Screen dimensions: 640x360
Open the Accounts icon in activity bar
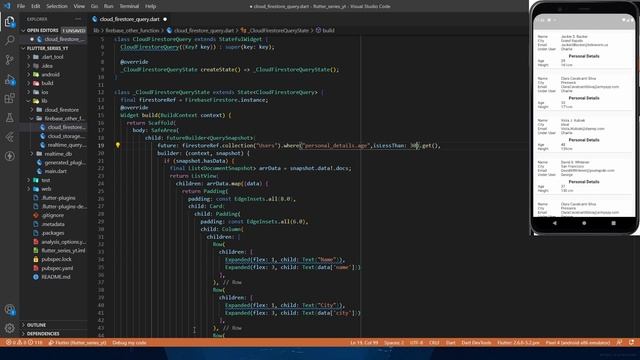pos(9,309)
